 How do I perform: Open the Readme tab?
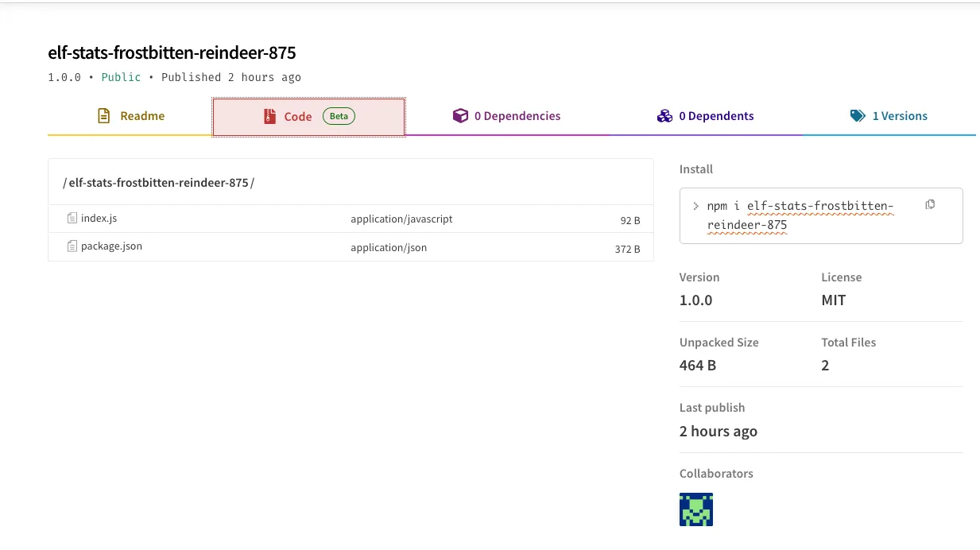pyautogui.click(x=130, y=116)
